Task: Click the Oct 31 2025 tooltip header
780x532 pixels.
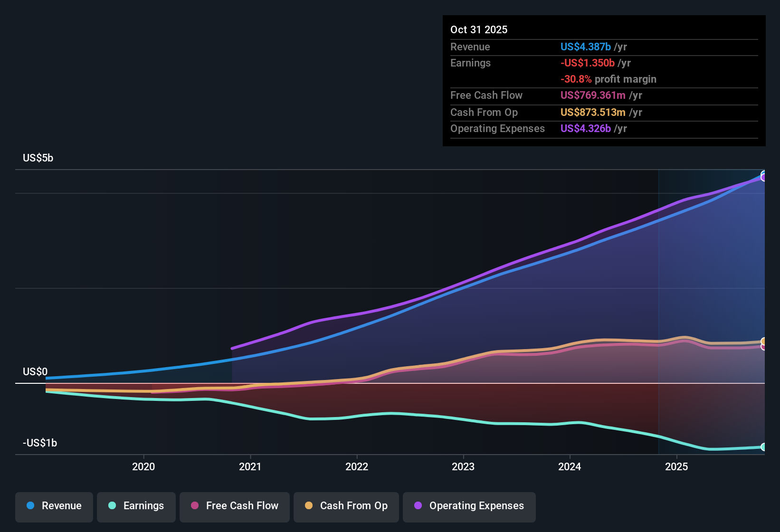Action: tap(479, 29)
